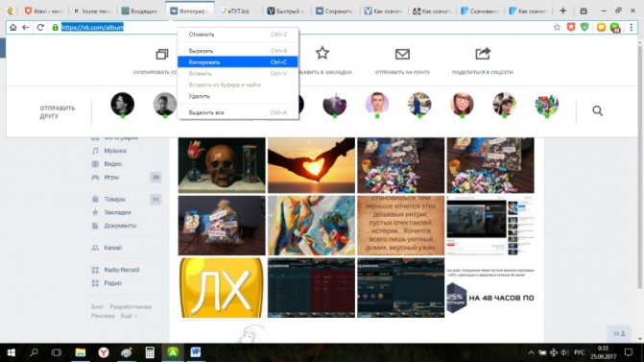Viewport: 644px width, 362px height.
Task: Open a new tab with the plus button
Action: click(562, 12)
